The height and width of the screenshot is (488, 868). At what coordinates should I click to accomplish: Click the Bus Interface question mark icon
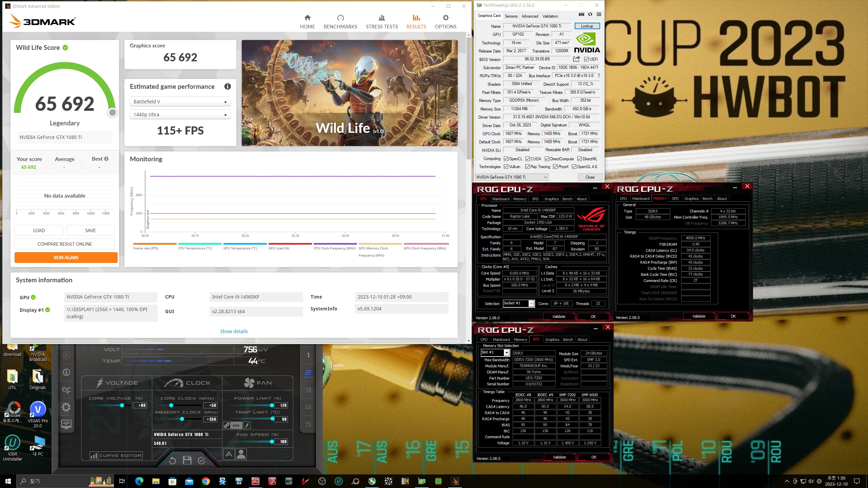(598, 76)
